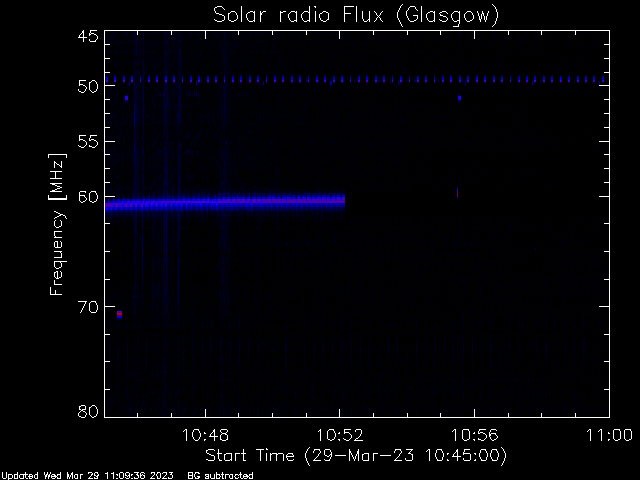Click the 'Frequency [MHz]' axis title

coord(57,224)
